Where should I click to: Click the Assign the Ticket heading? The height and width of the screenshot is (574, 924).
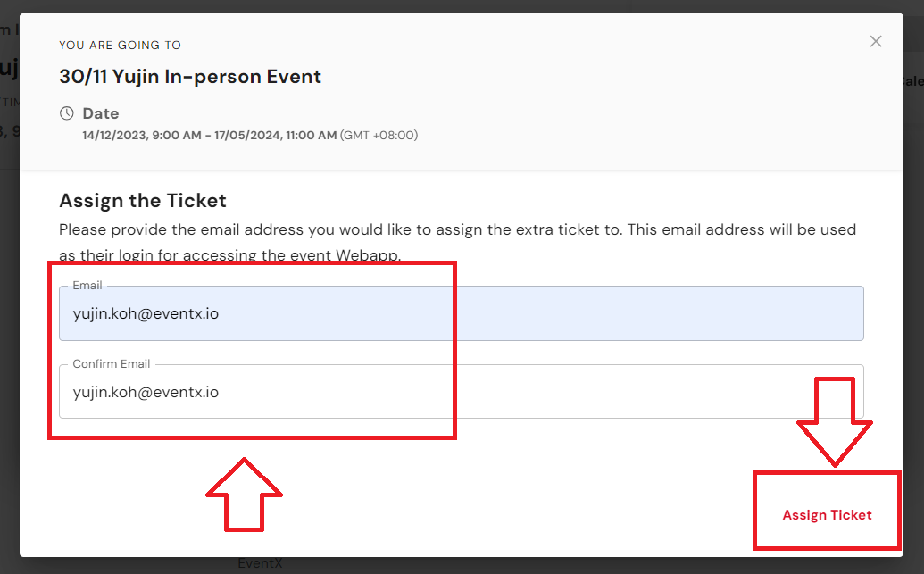click(x=143, y=200)
